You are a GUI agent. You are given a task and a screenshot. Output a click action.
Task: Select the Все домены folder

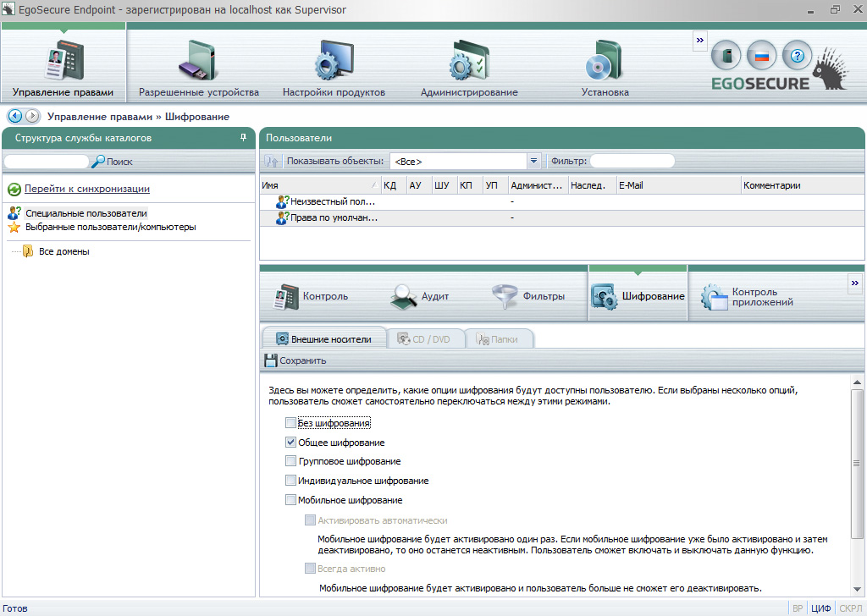pyautogui.click(x=64, y=251)
